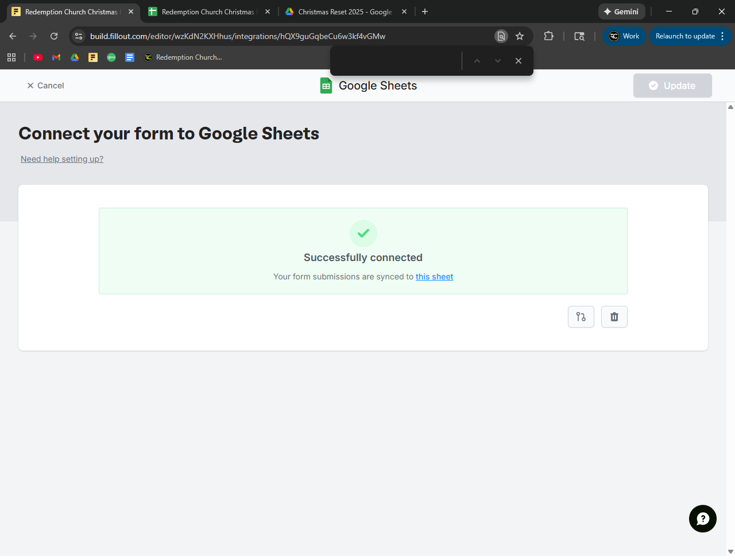Image resolution: width=735 pixels, height=560 pixels.
Task: Close the find bar
Action: click(x=519, y=61)
